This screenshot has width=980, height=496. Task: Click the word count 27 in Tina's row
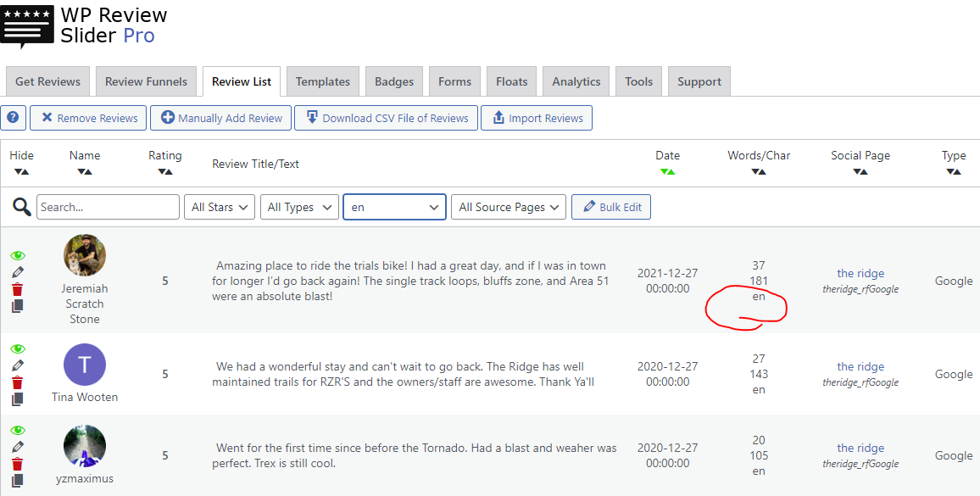pos(759,359)
